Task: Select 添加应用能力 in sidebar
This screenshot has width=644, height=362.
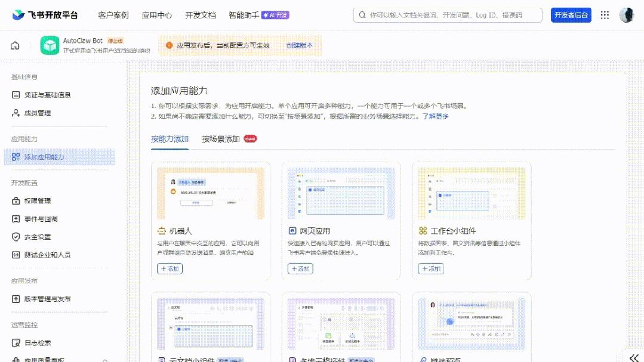Action: coord(60,157)
